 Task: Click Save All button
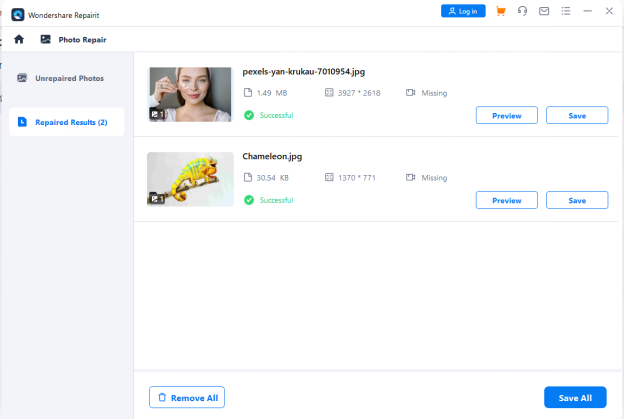[575, 398]
